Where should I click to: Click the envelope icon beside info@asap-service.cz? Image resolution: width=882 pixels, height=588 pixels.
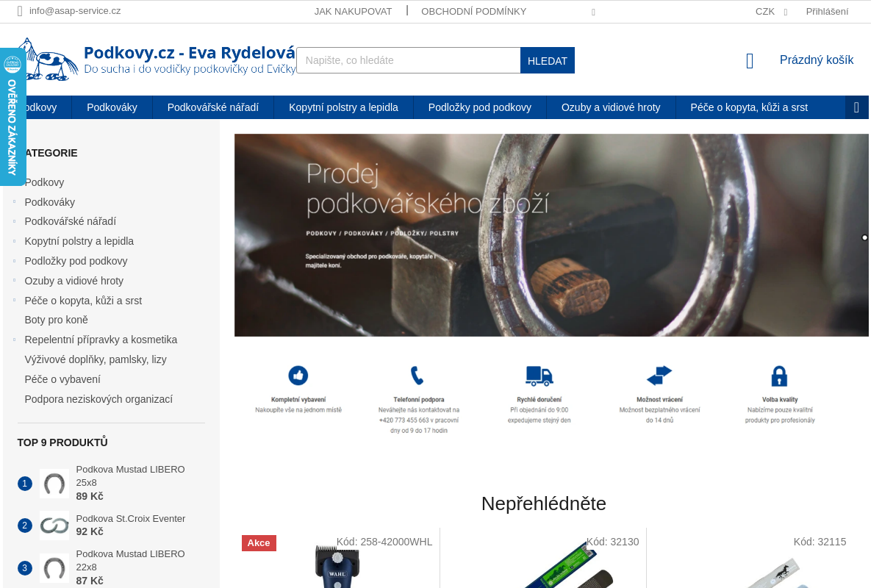coord(20,11)
